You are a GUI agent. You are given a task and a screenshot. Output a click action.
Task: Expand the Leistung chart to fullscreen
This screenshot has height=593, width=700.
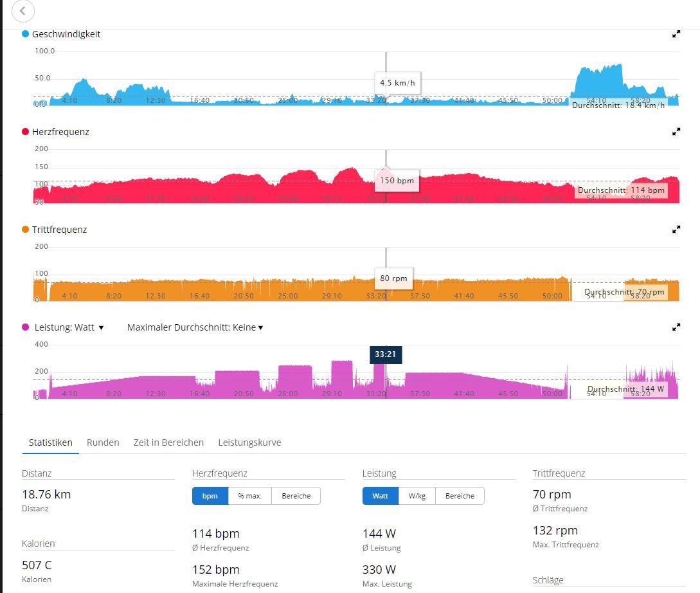(x=676, y=327)
